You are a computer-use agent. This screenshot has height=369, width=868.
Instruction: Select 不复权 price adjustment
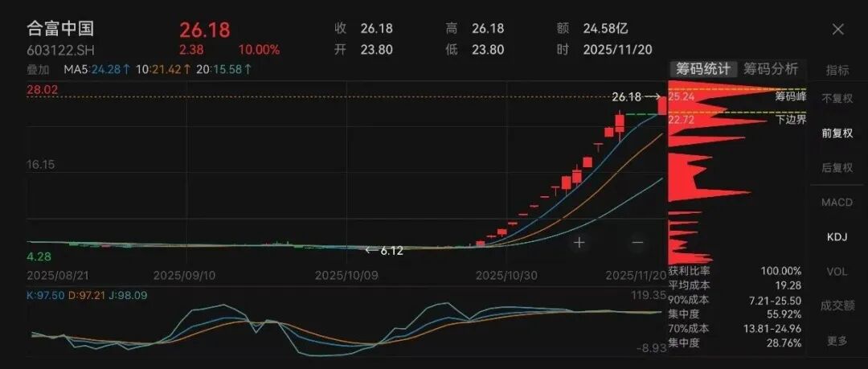pos(837,99)
